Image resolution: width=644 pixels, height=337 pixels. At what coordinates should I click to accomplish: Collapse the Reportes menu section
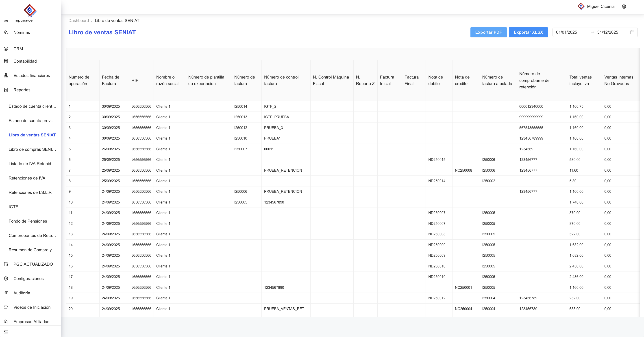point(22,90)
